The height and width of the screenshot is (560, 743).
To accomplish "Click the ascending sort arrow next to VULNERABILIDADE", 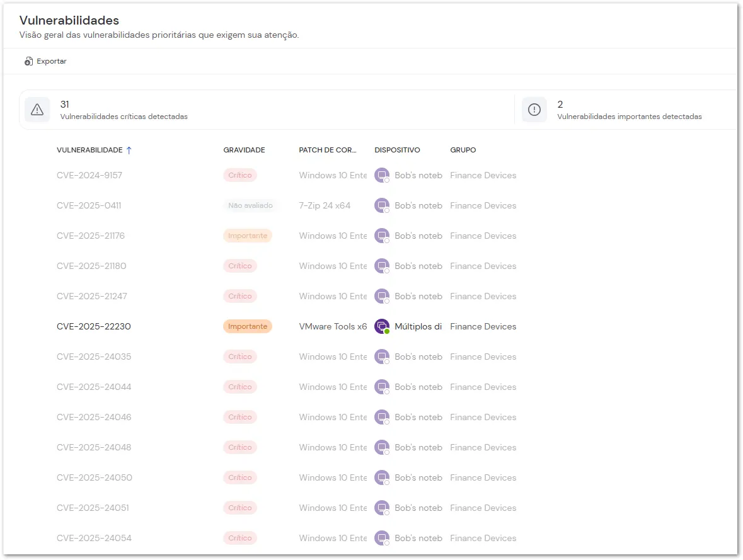I will point(129,150).
